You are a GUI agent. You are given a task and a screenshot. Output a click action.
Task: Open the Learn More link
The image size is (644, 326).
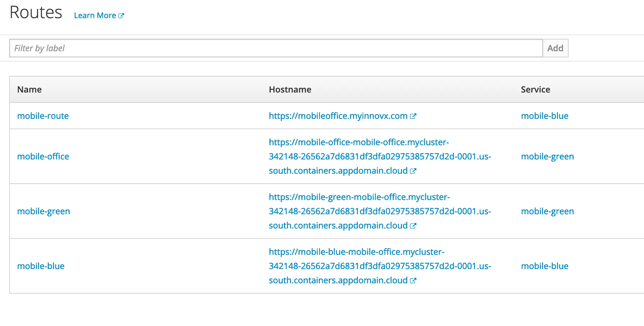point(95,16)
